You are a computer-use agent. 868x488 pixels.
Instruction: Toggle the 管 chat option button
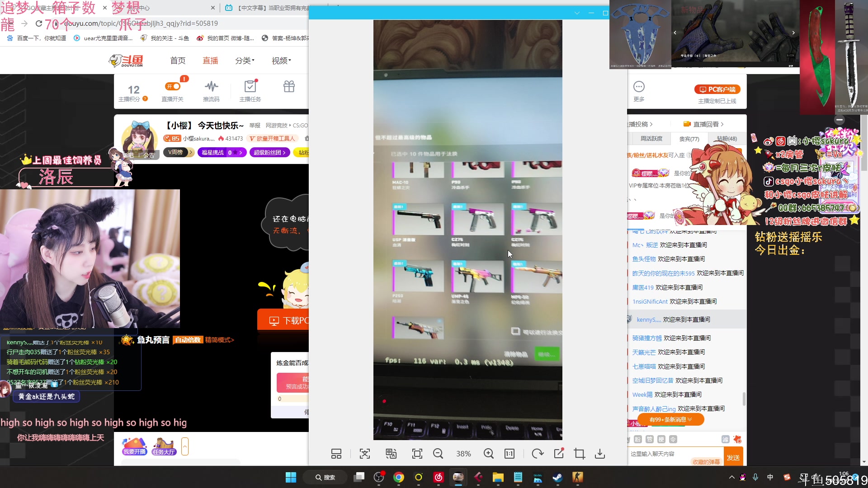pos(650,439)
